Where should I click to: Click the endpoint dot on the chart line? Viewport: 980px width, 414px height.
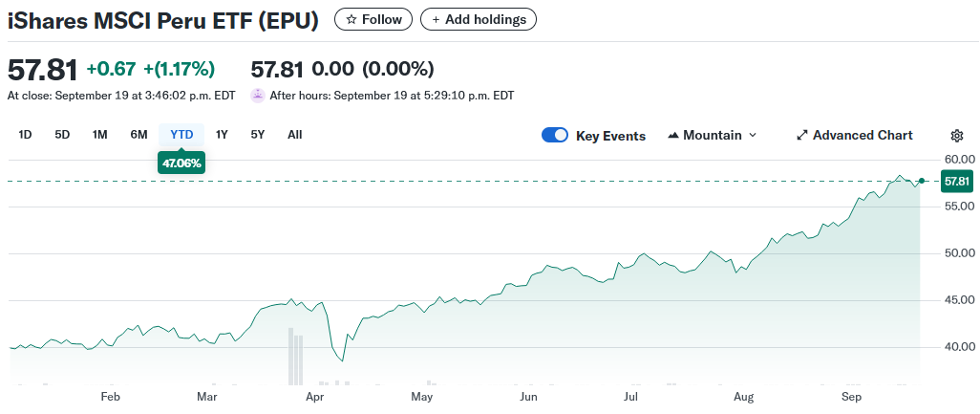921,181
